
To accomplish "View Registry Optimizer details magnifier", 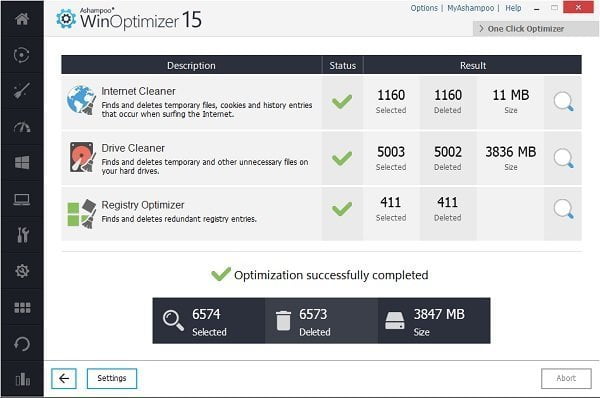I will [563, 209].
